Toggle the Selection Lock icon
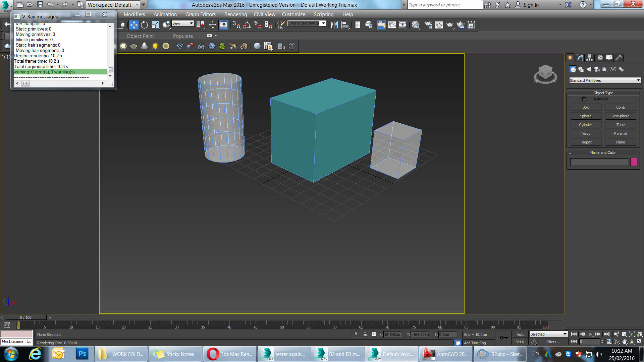Viewport: 644px width, 362px height. [x=365, y=334]
